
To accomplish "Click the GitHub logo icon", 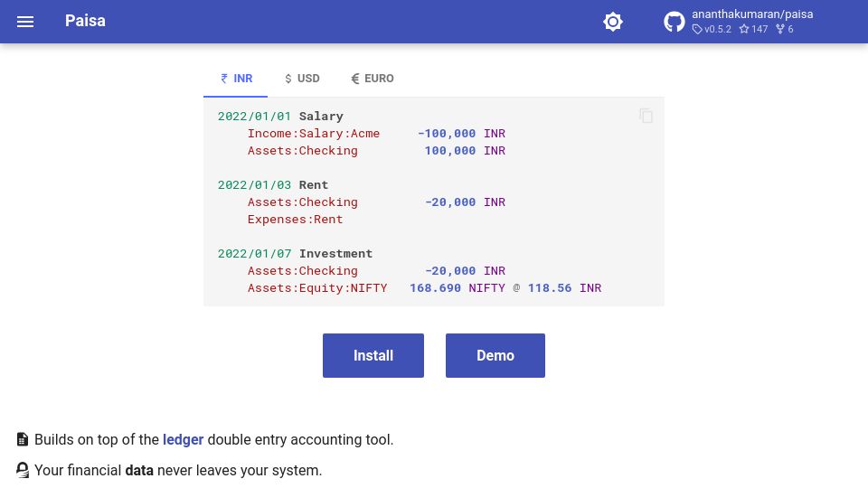I will point(675,22).
